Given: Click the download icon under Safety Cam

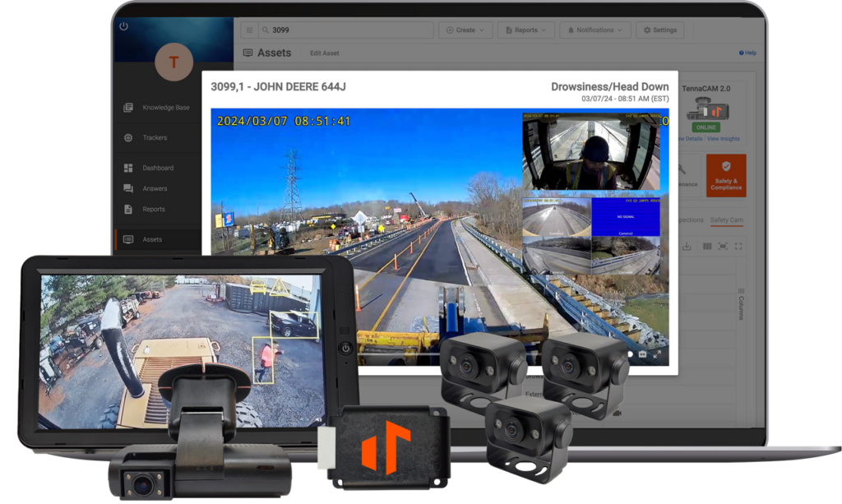Looking at the screenshot, I should pyautogui.click(x=687, y=247).
